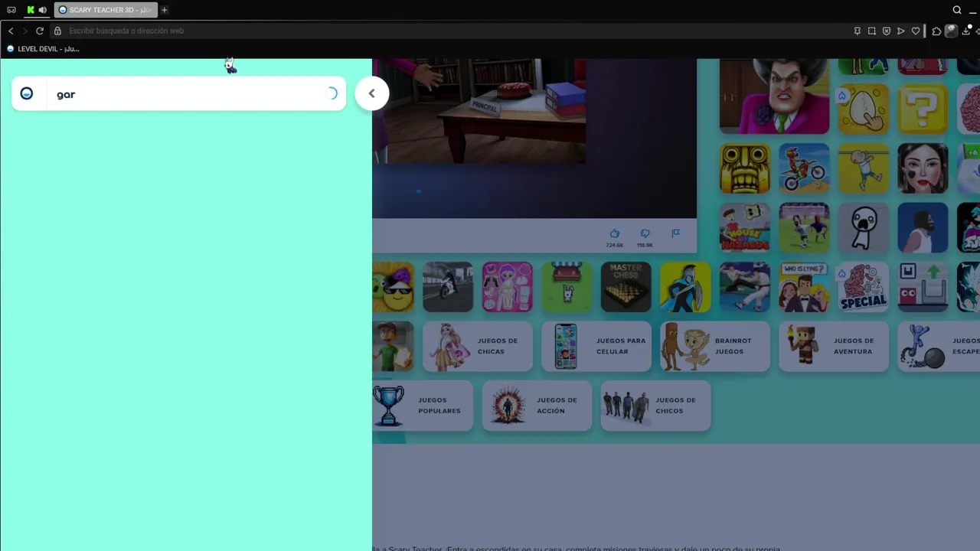Open the Juegos para Celular category
Screen dimensions: 980x551
click(596, 346)
